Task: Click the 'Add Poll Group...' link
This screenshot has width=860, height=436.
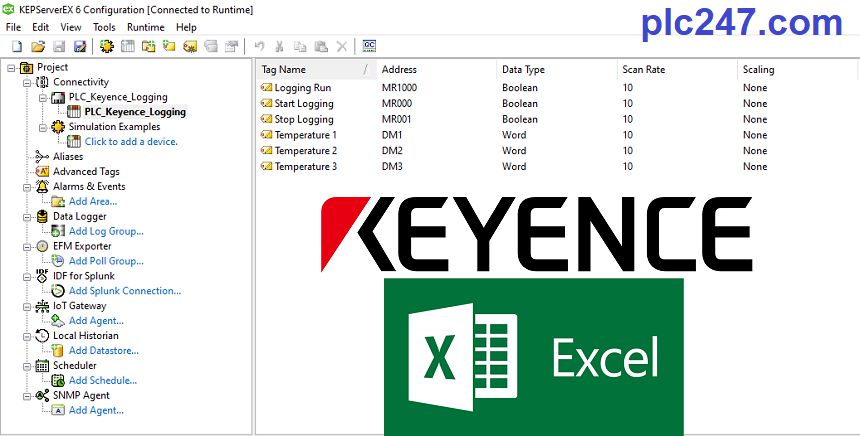Action: [106, 261]
